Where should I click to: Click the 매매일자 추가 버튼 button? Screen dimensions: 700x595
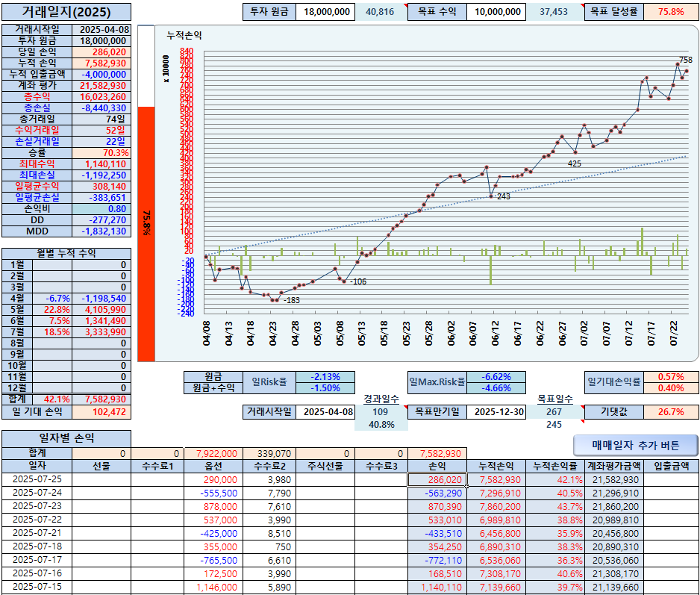coord(635,445)
